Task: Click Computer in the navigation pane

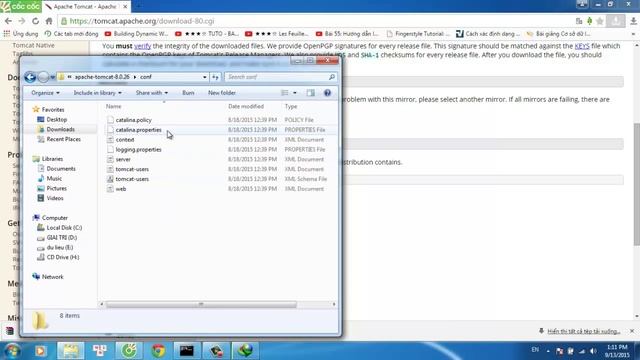Action: 55,218
